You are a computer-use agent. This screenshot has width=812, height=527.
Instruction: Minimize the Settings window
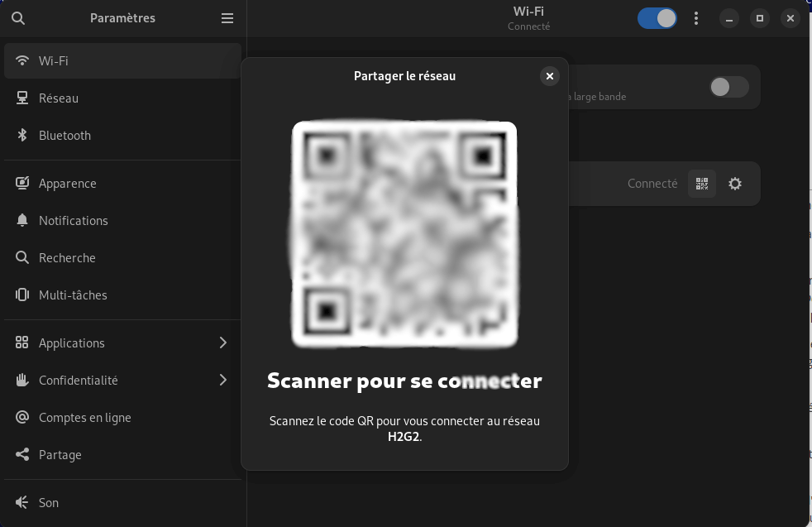pos(729,18)
